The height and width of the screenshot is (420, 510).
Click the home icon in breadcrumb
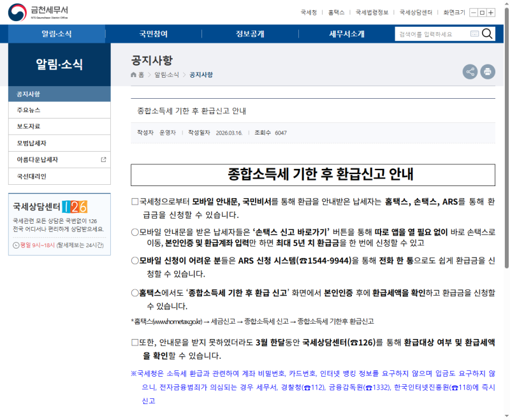pos(133,75)
